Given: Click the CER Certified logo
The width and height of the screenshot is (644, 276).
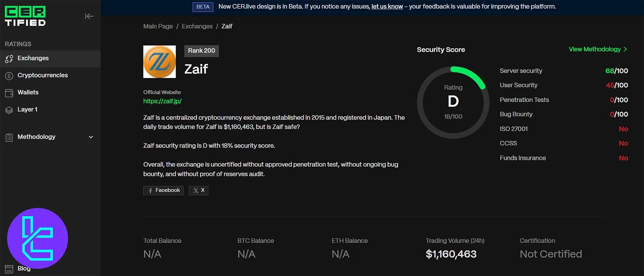Looking at the screenshot, I should [x=25, y=16].
